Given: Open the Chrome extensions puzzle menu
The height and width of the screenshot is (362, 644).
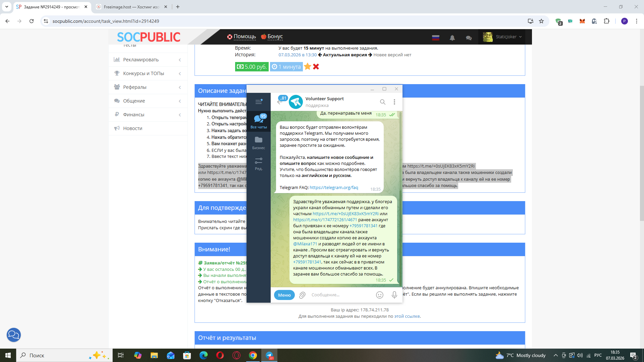Looking at the screenshot, I should (x=606, y=21).
